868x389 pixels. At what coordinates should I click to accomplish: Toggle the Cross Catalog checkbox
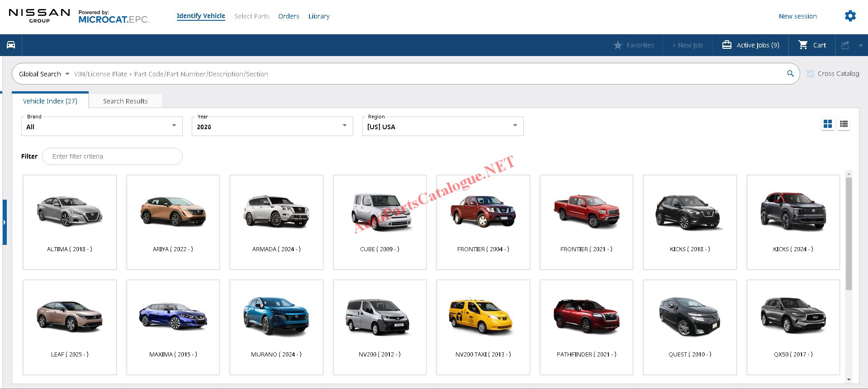(x=811, y=74)
